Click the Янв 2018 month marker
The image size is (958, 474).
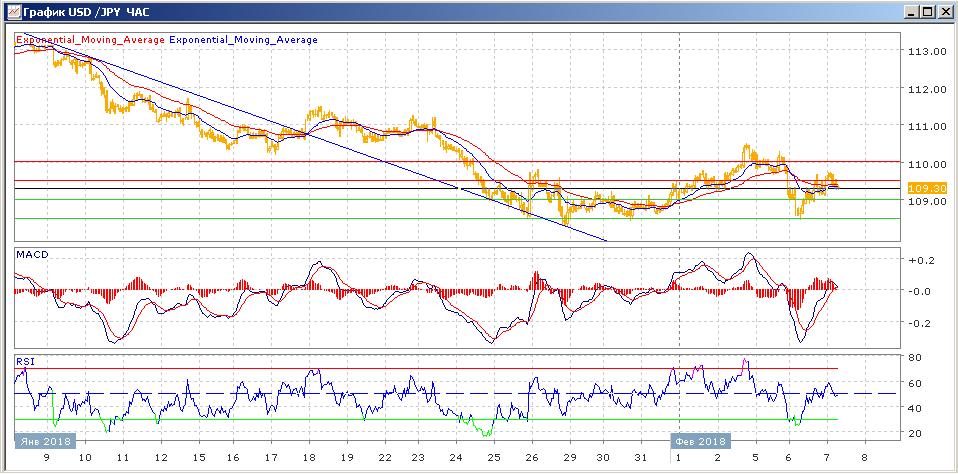point(45,441)
